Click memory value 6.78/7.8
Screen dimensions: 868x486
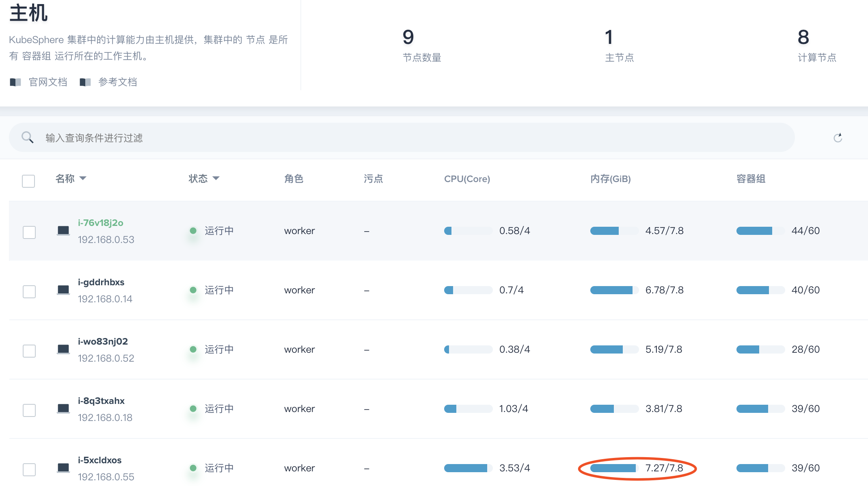(x=665, y=290)
